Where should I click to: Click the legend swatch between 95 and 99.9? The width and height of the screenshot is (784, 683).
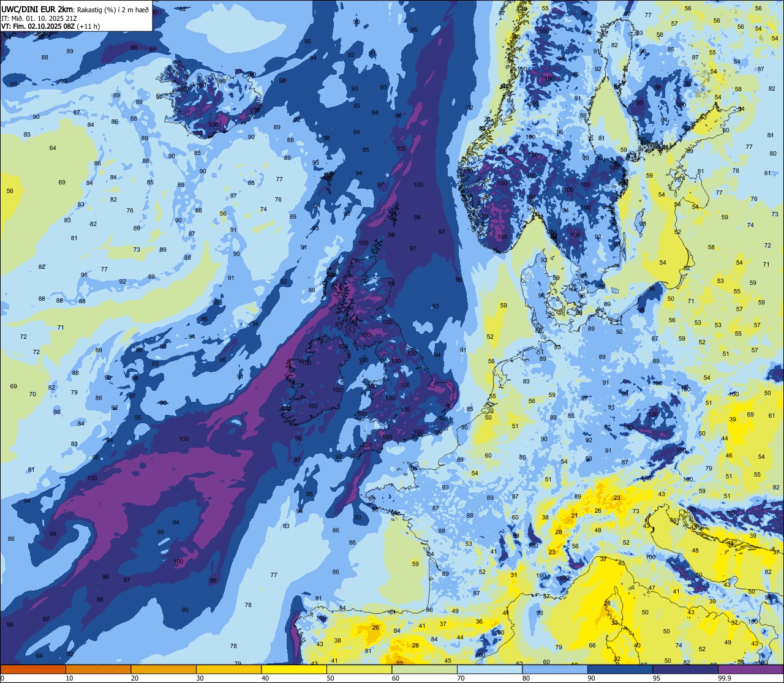pyautogui.click(x=685, y=669)
